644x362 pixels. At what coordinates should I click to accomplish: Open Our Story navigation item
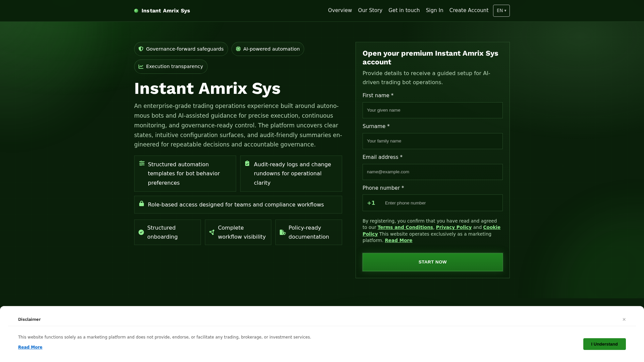tap(370, 10)
